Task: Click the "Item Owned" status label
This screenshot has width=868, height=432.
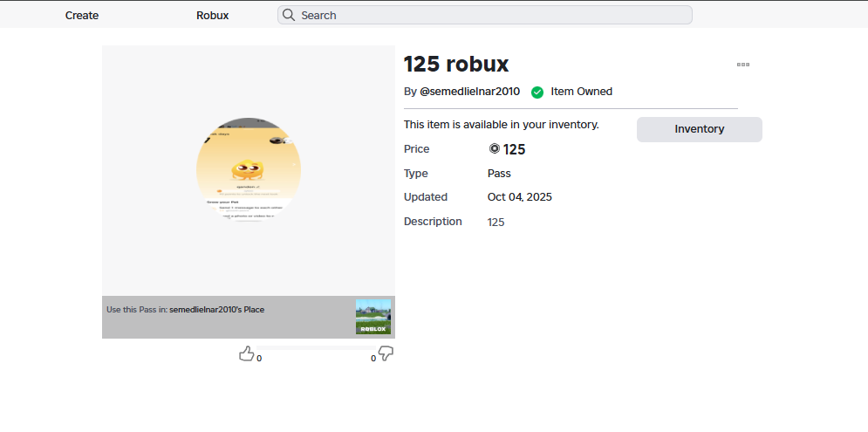Action: (x=581, y=92)
